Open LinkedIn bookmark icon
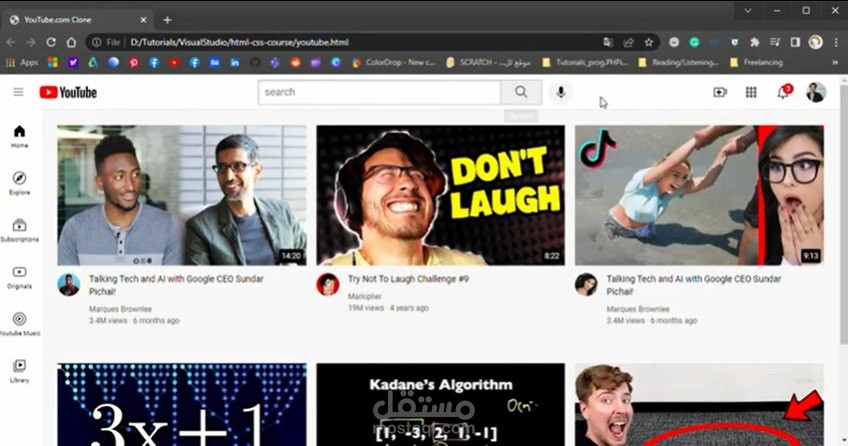Image resolution: width=848 pixels, height=446 pixels. pos(235,63)
